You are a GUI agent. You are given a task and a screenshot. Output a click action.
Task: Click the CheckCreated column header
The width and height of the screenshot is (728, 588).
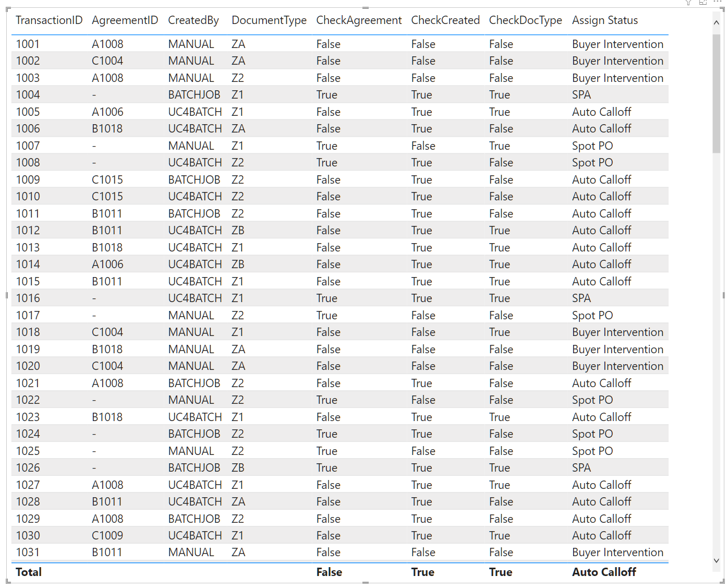tap(445, 20)
